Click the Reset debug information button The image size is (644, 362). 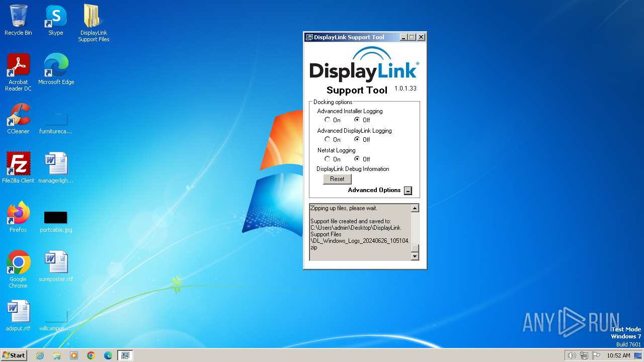pyautogui.click(x=337, y=179)
